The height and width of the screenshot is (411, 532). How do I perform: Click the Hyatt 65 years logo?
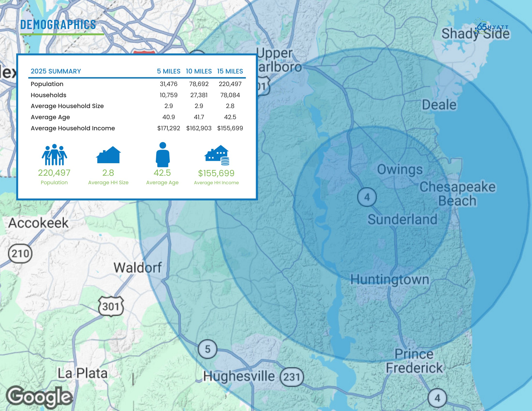pos(491,26)
